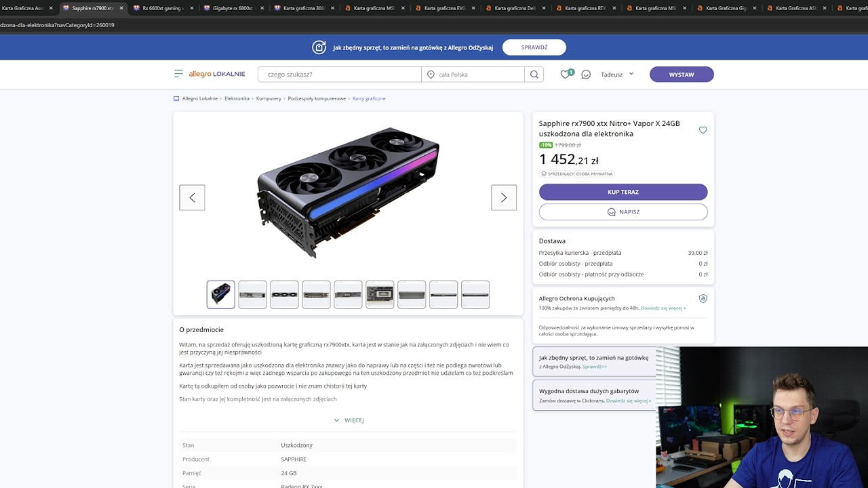Click the price 1 452,21 zł

point(568,160)
